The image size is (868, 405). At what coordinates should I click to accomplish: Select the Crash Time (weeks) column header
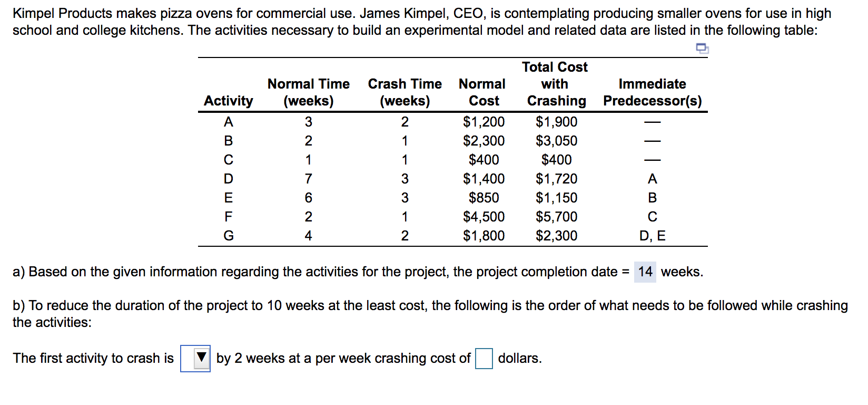tap(405, 92)
